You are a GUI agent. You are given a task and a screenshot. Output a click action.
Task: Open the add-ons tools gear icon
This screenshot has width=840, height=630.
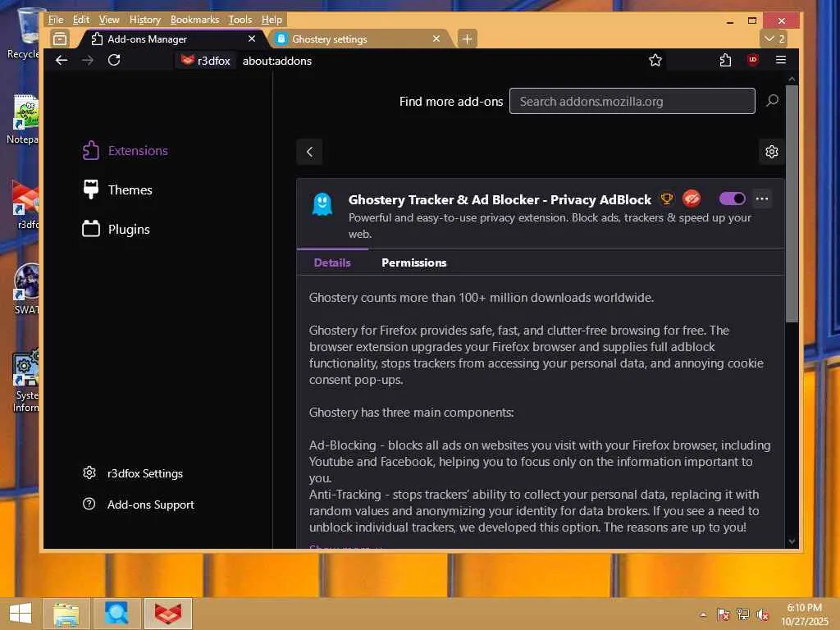[771, 152]
